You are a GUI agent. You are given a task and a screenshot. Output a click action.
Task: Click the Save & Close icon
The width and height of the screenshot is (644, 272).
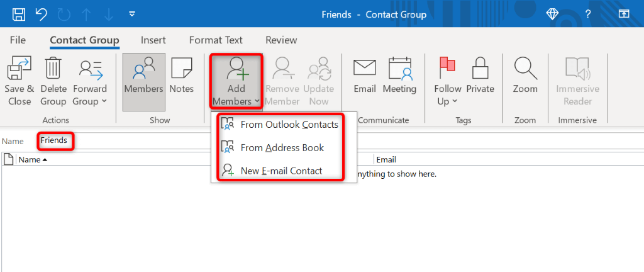[19, 68]
